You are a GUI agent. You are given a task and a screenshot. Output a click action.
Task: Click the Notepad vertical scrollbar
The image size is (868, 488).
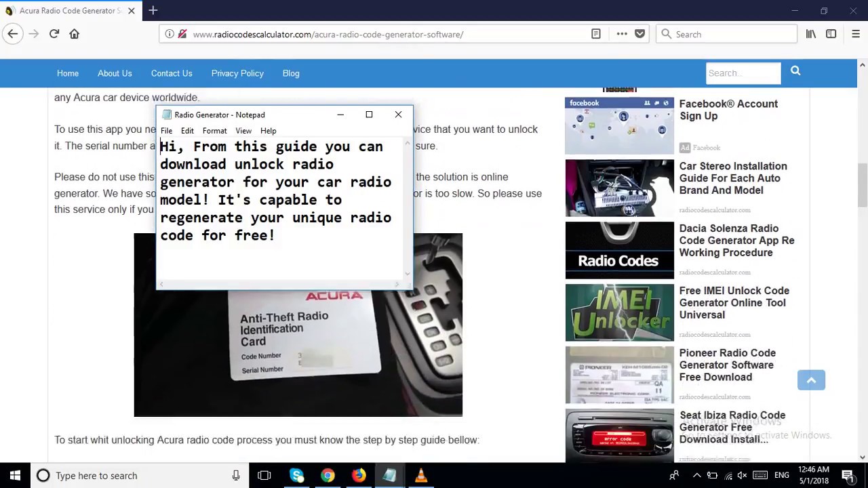tap(408, 208)
